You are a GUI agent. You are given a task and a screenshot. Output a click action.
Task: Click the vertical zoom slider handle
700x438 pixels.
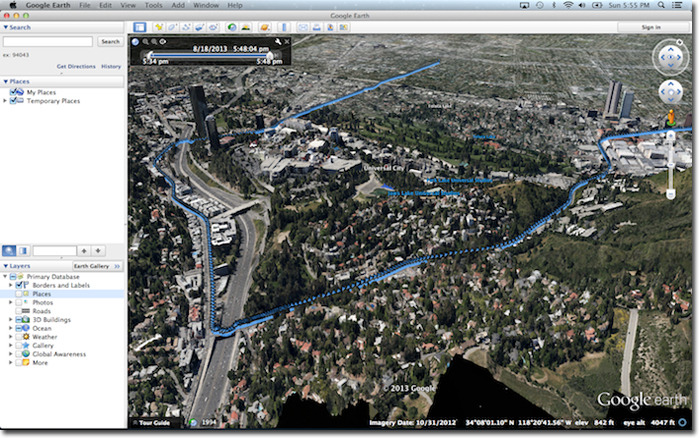coord(671,165)
